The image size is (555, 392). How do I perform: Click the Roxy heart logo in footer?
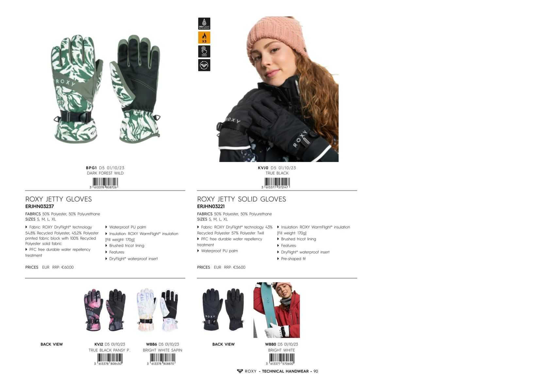click(x=240, y=371)
